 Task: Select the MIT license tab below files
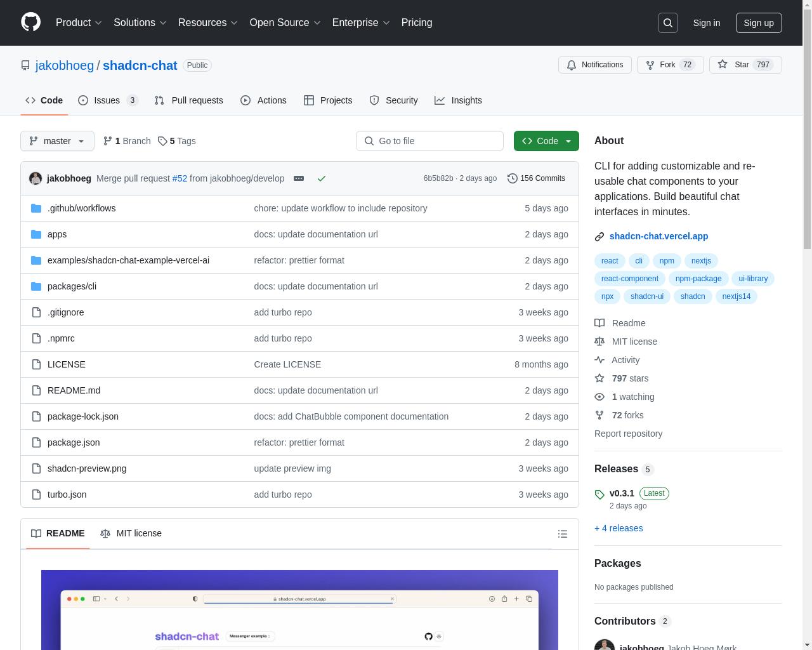tap(131, 533)
